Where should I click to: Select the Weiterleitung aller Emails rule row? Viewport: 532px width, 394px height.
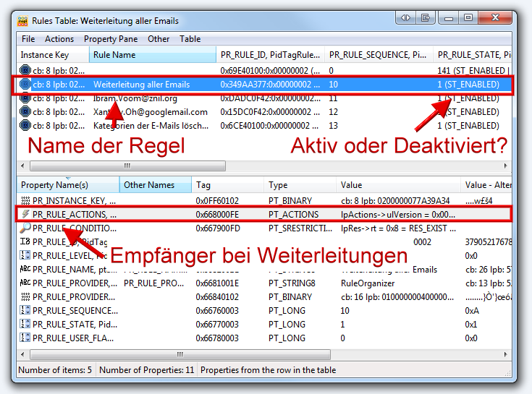click(x=141, y=85)
